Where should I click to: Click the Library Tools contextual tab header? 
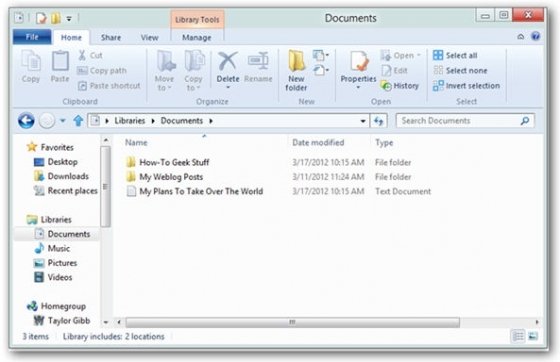[x=197, y=20]
